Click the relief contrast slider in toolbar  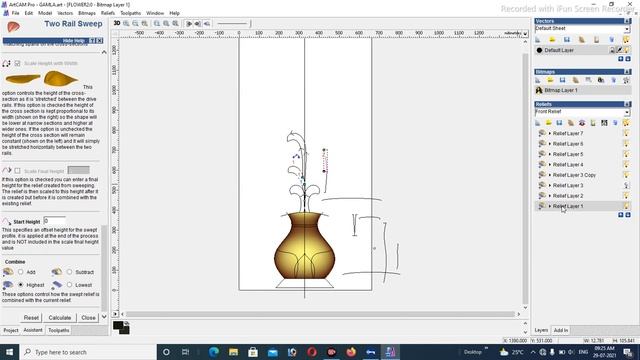click(234, 24)
